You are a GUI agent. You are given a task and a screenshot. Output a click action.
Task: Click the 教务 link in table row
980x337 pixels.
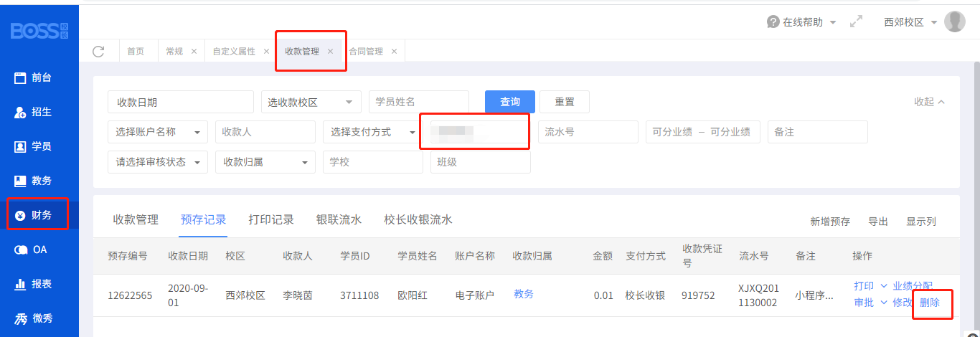pyautogui.click(x=524, y=294)
